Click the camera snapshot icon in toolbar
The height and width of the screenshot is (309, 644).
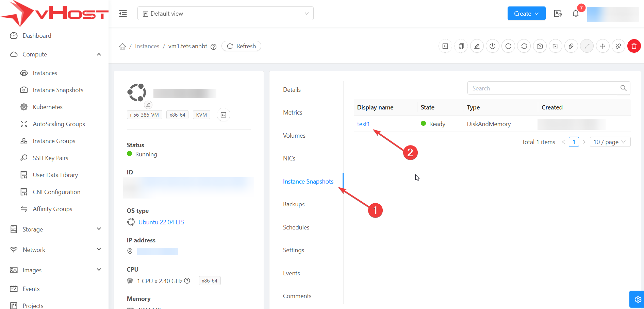(x=540, y=46)
